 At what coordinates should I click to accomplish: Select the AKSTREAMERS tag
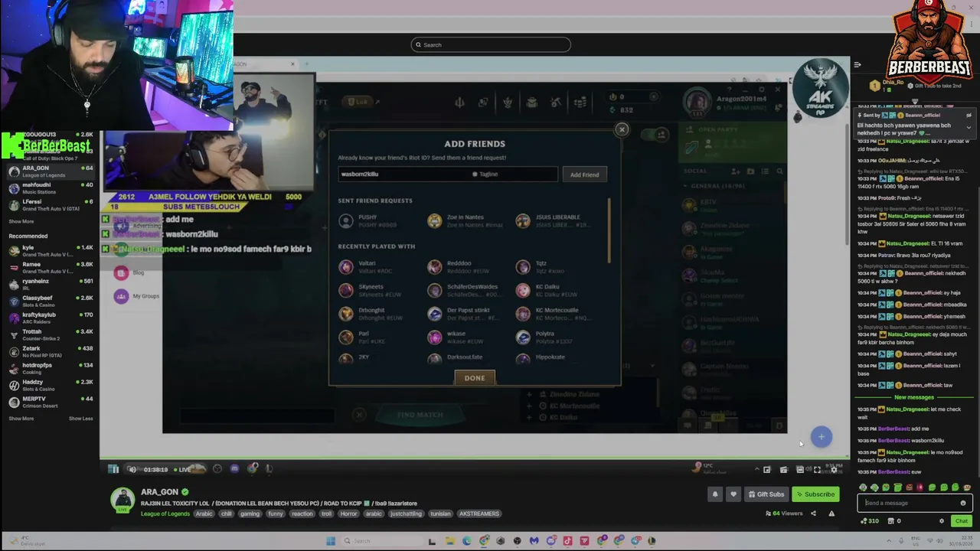(x=479, y=514)
